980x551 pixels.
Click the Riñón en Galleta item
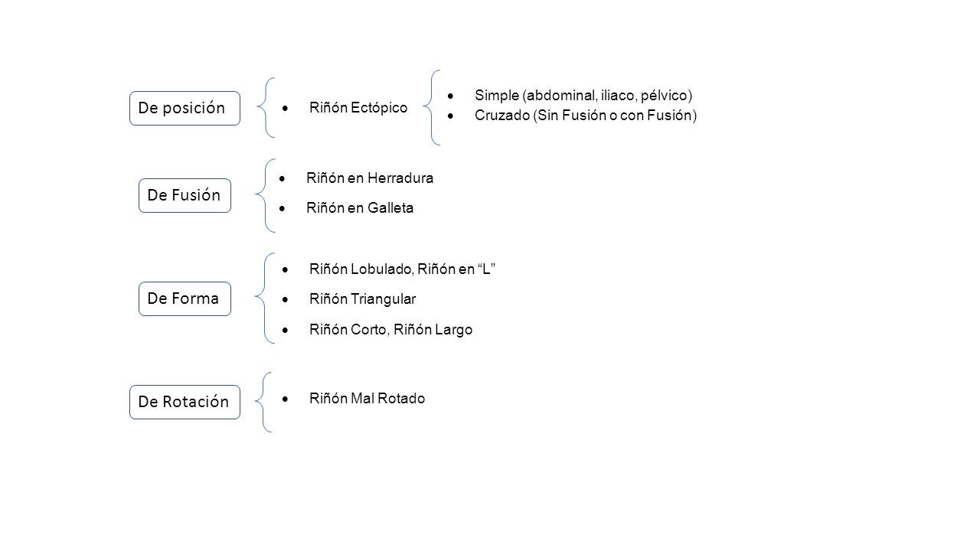[360, 208]
